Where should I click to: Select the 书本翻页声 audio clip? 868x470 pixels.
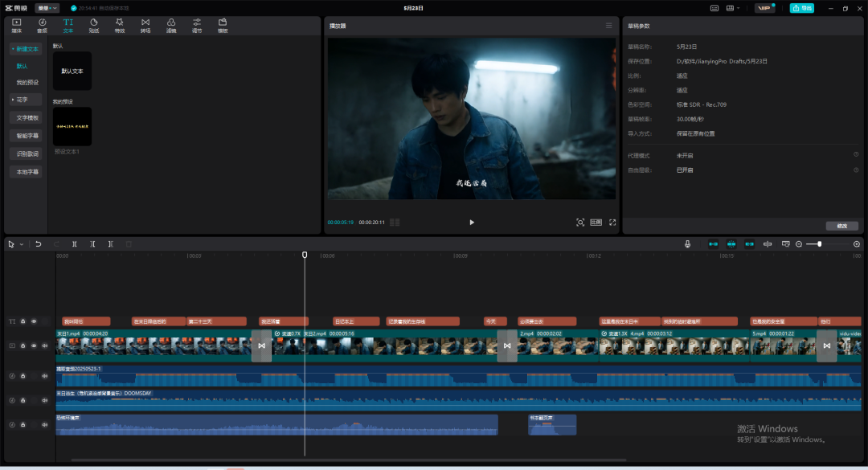tap(552, 424)
